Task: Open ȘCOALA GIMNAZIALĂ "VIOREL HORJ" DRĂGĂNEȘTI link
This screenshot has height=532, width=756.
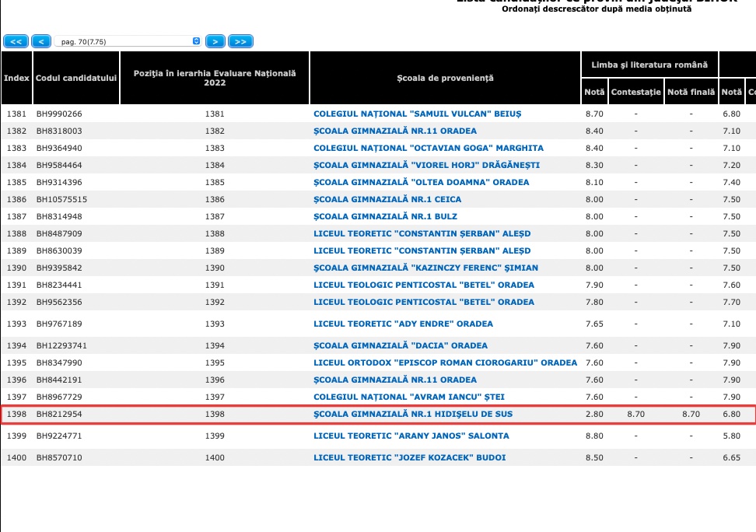Action: [x=426, y=165]
